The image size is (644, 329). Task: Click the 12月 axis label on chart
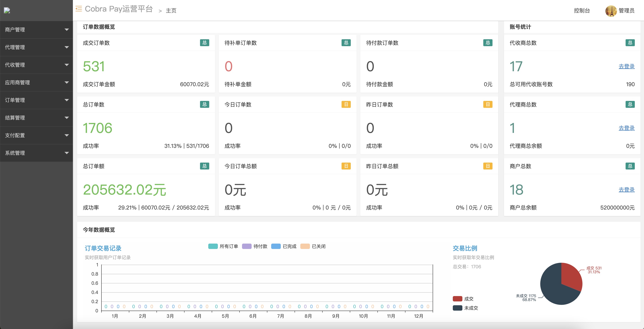coord(418,316)
